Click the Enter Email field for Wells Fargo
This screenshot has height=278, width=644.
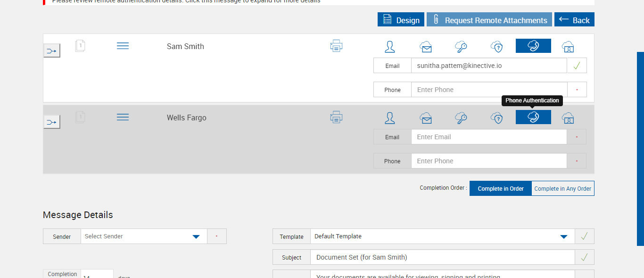pyautogui.click(x=488, y=137)
